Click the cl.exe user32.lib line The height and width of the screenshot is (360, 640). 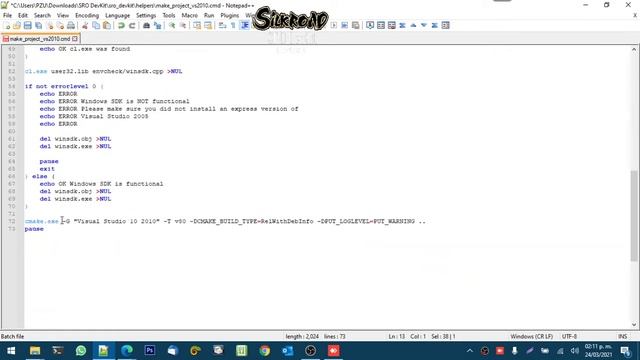point(103,71)
